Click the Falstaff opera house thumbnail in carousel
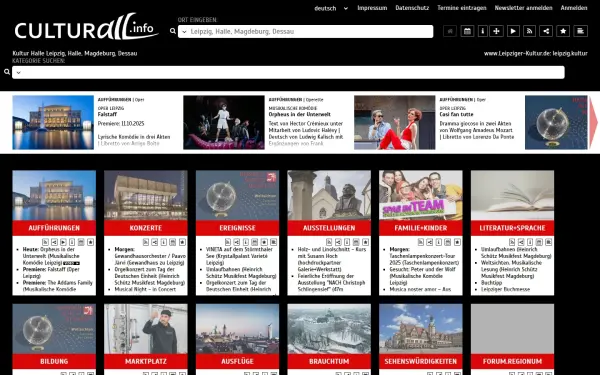This screenshot has width=600, height=375. click(x=53, y=122)
